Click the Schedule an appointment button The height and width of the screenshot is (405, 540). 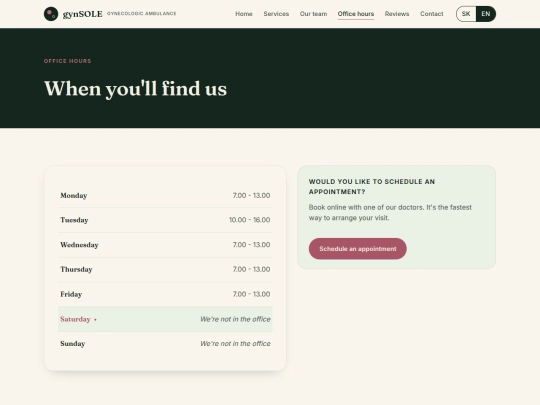pyautogui.click(x=357, y=249)
